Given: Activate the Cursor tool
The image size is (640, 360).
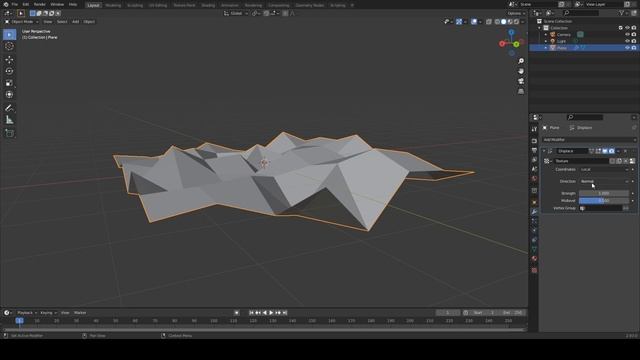Looking at the screenshot, I should [x=9, y=46].
